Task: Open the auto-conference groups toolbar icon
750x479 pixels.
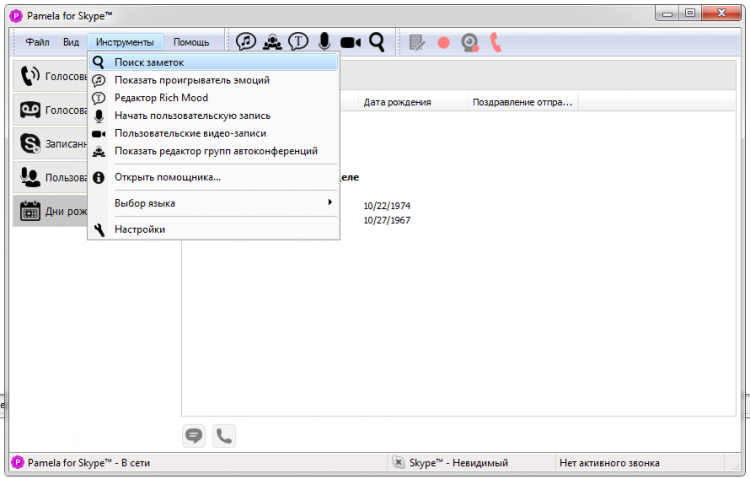Action: coord(272,42)
